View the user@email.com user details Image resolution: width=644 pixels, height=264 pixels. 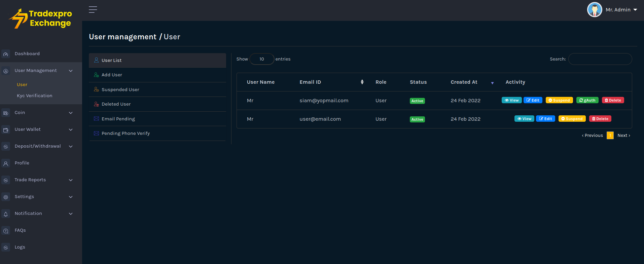click(x=524, y=119)
